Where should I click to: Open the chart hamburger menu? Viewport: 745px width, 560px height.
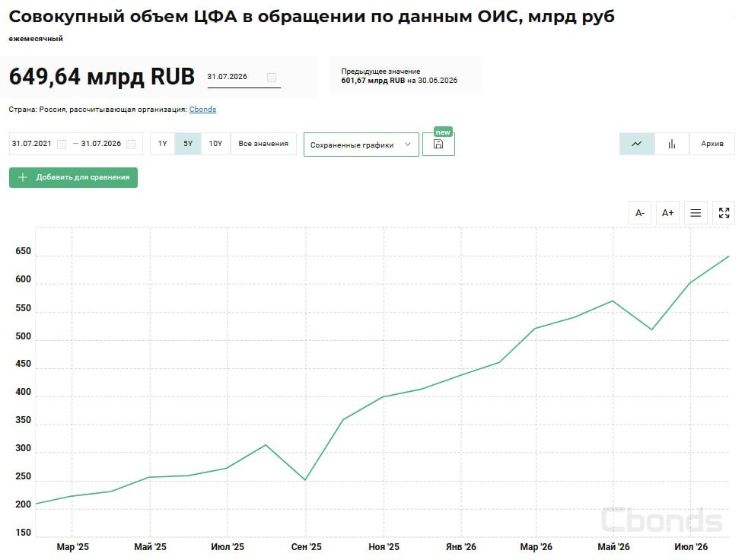point(696,213)
